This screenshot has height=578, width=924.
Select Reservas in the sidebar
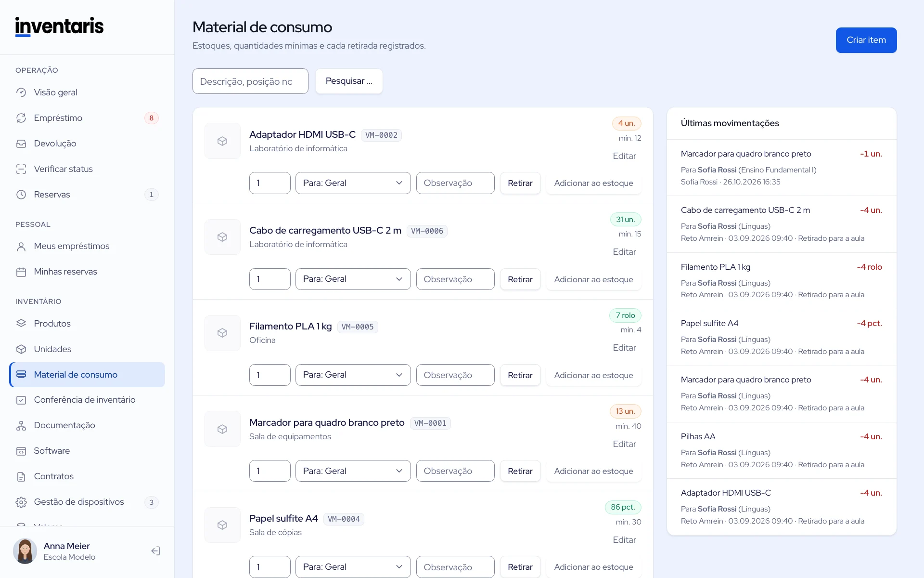(x=87, y=195)
